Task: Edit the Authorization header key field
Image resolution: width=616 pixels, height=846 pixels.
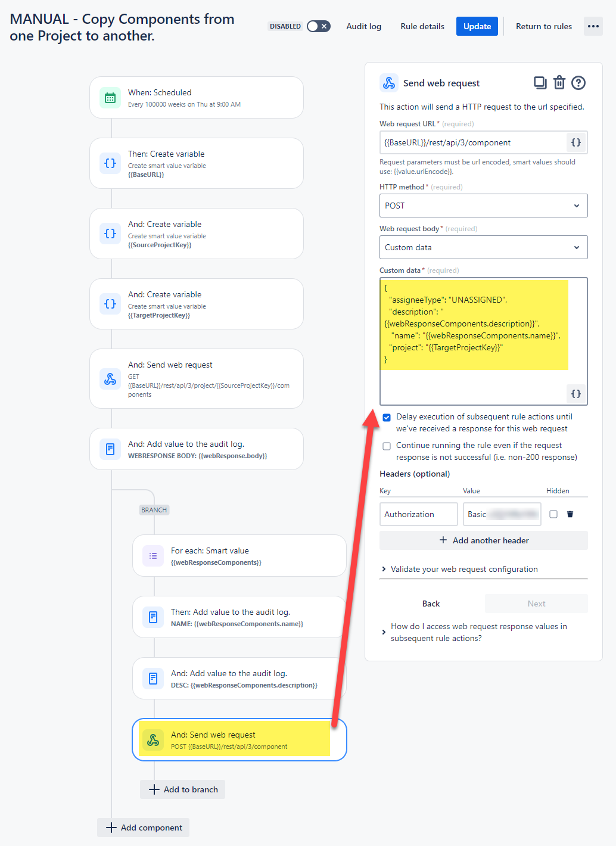Action: point(418,514)
